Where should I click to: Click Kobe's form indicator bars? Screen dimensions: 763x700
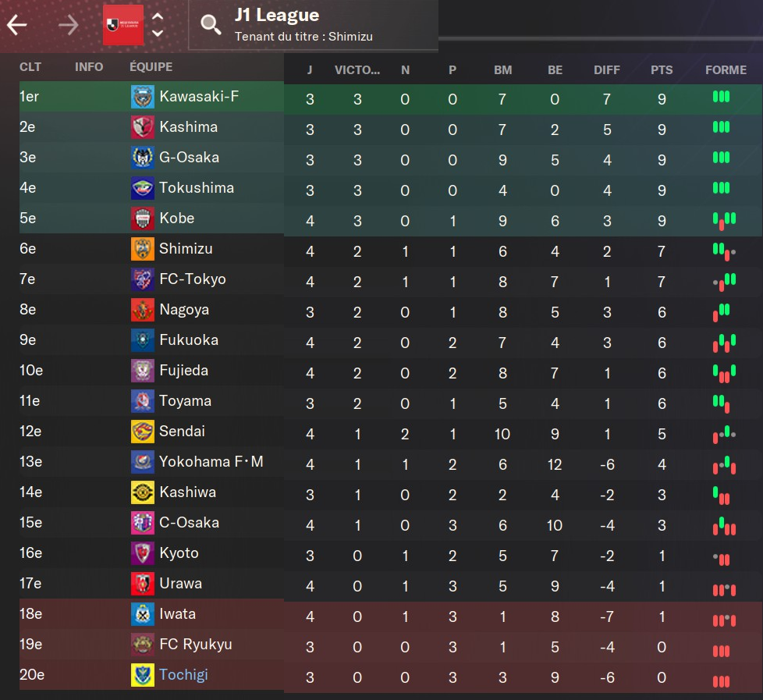pyautogui.click(x=724, y=221)
